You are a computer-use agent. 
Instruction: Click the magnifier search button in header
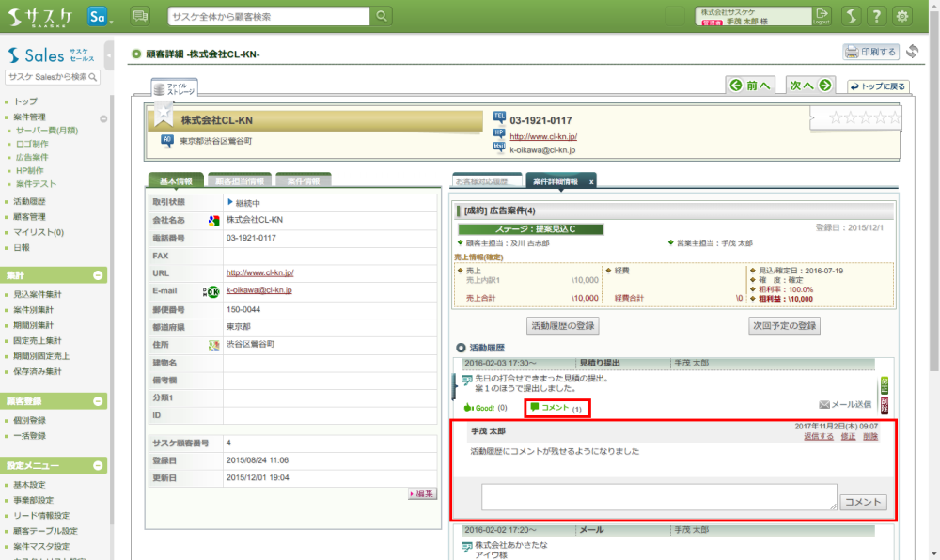(382, 16)
